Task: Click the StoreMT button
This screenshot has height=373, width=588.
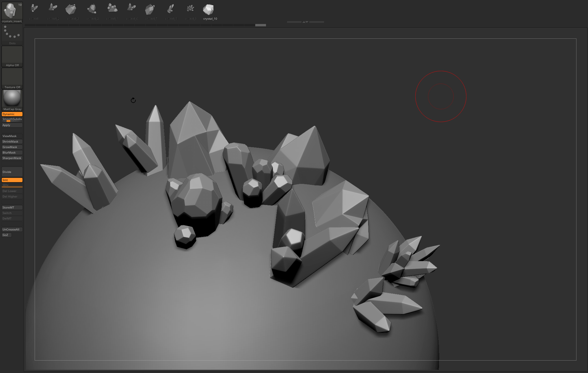Action: tap(12, 208)
